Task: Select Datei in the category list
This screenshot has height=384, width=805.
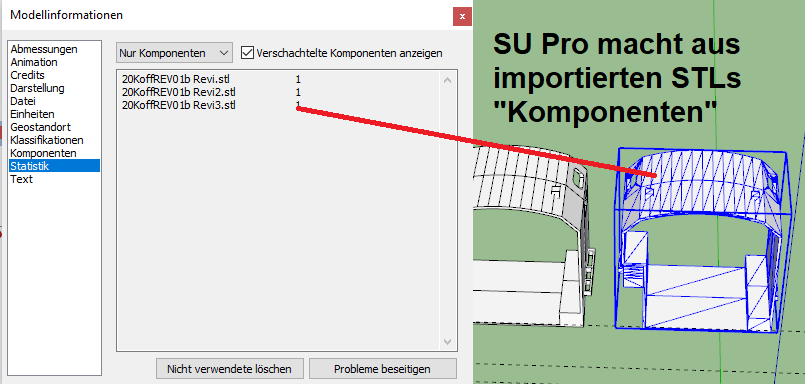Action: [x=23, y=101]
